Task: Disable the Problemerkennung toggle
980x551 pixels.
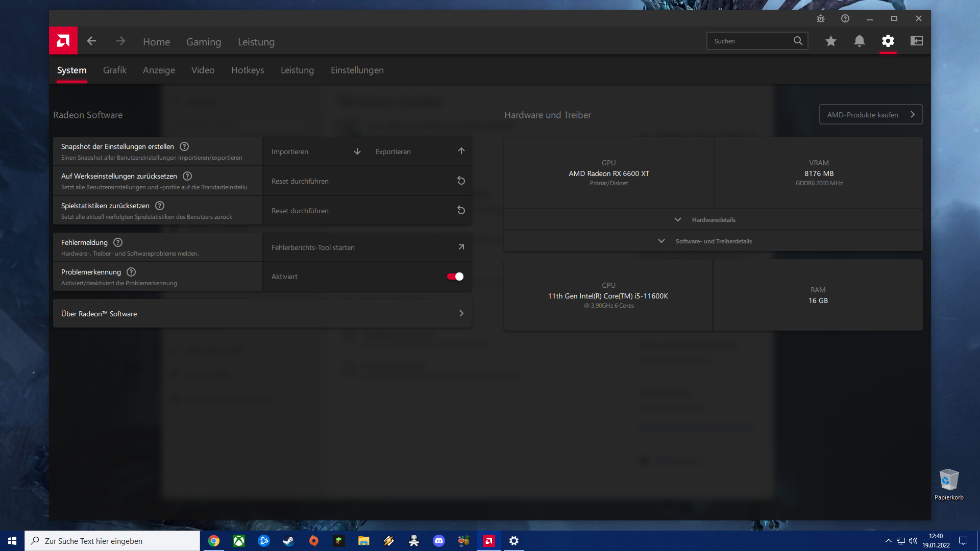Action: 455,277
